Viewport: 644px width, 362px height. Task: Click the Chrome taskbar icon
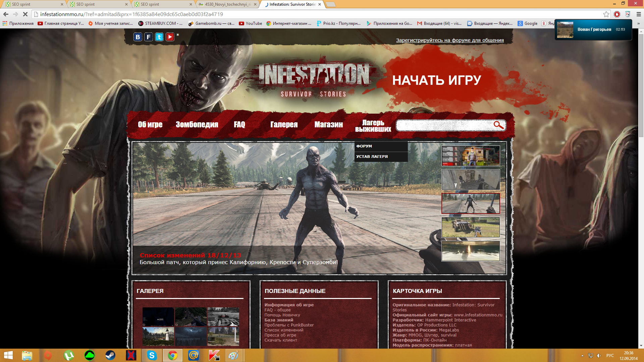coord(173,355)
